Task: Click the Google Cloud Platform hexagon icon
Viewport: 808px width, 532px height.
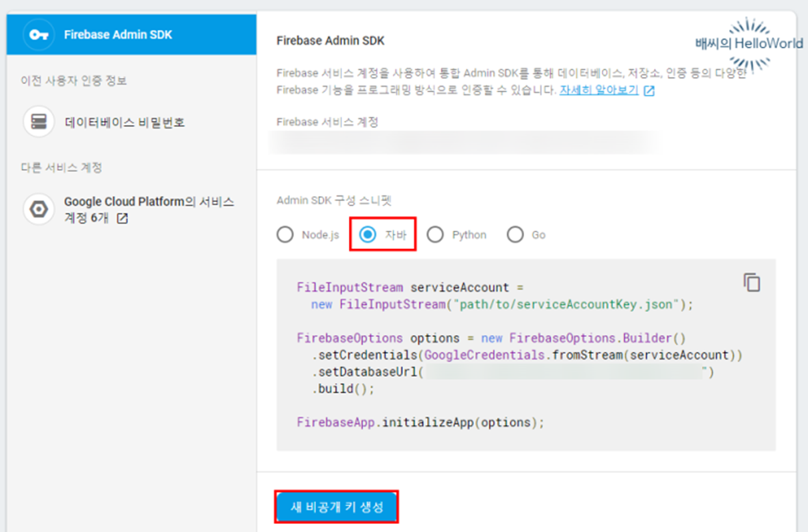Action: (39, 209)
